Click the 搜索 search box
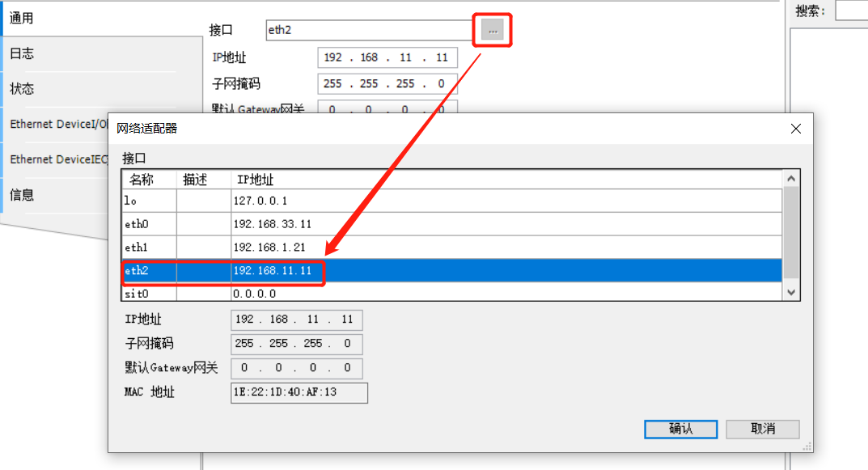This screenshot has width=868, height=470. (853, 11)
